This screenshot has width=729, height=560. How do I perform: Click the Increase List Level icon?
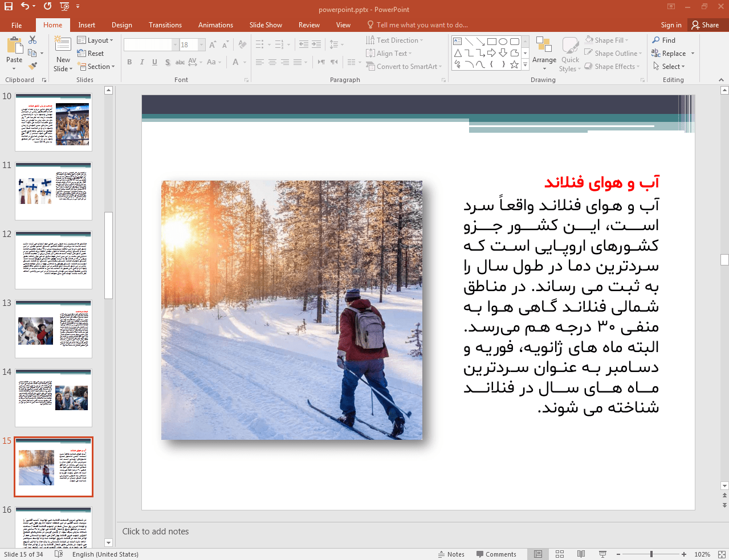coord(316,44)
